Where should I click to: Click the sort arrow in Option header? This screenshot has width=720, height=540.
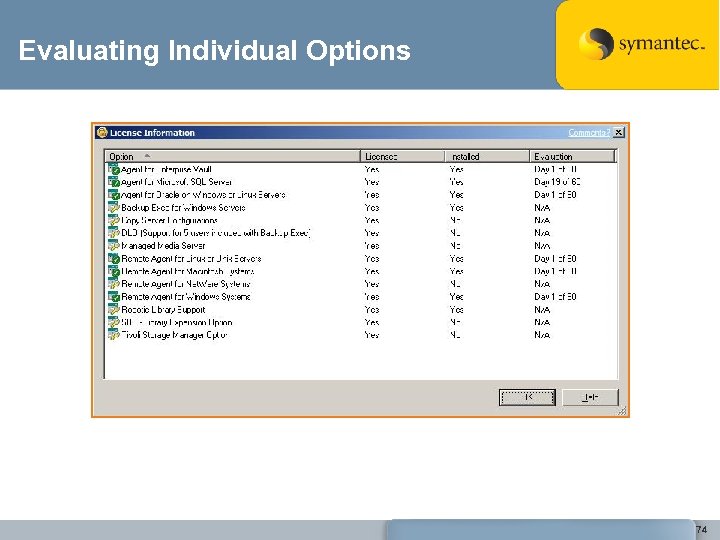pyautogui.click(x=147, y=156)
